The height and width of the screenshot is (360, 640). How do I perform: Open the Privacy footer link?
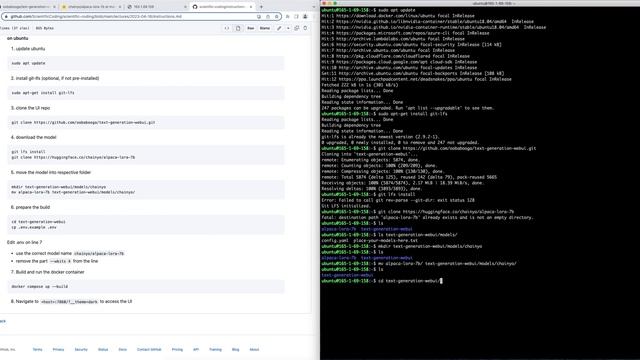point(58,349)
